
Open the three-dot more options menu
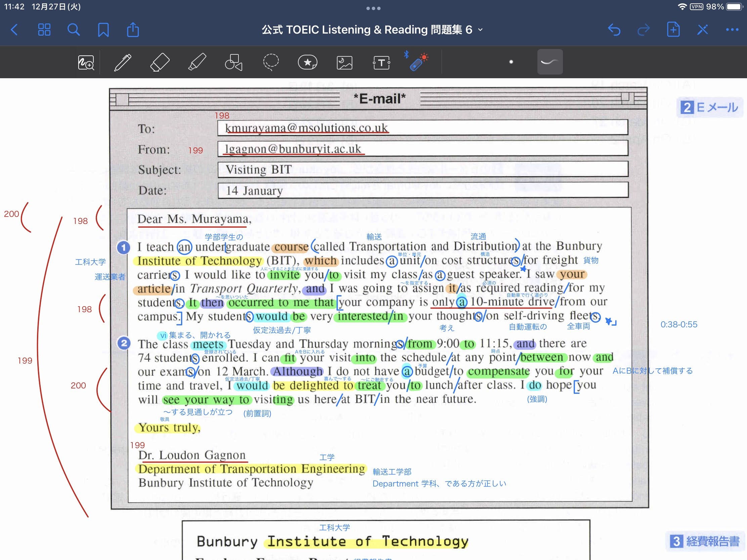(x=732, y=30)
